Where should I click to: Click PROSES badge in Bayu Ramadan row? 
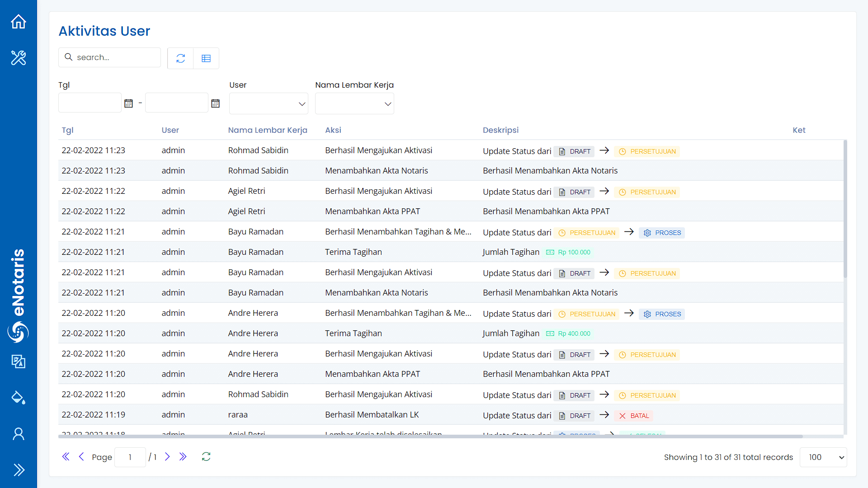pos(662,233)
